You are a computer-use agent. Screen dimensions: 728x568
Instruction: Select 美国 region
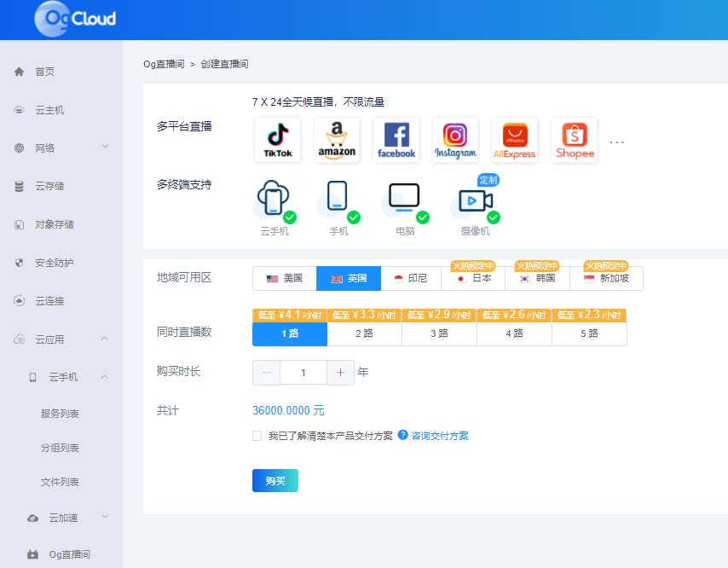(x=285, y=278)
